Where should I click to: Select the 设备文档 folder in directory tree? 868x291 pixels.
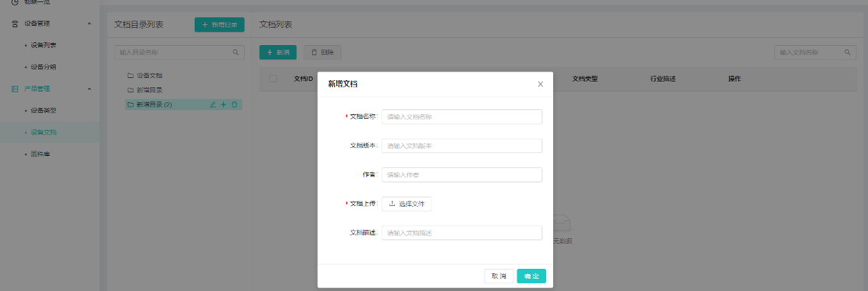tap(150, 75)
